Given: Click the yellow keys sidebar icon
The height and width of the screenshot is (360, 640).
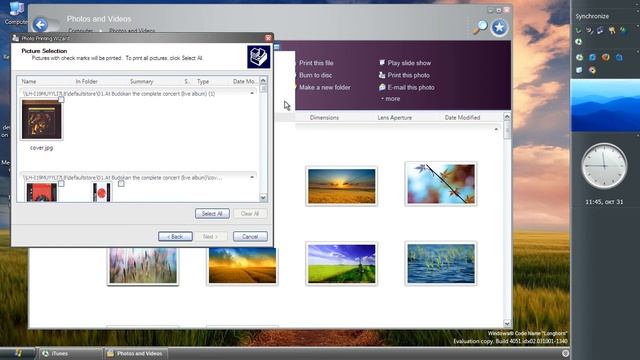Looking at the screenshot, I should coord(612,30).
